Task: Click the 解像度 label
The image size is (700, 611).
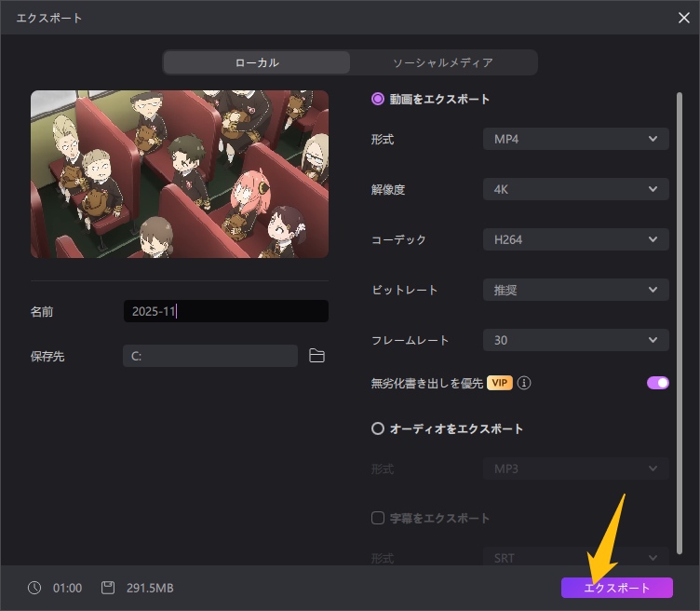Action: pos(387,189)
